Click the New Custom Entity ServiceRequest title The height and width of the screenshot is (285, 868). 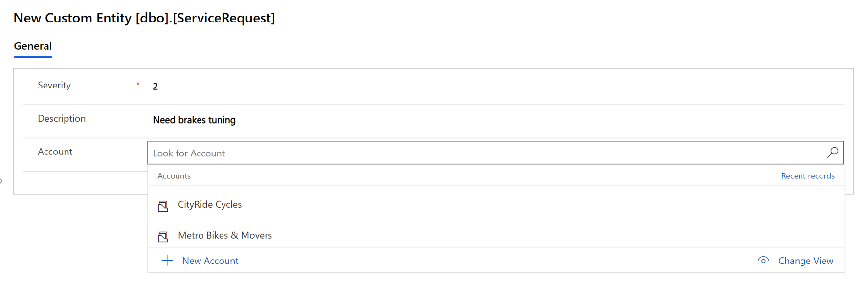(144, 18)
